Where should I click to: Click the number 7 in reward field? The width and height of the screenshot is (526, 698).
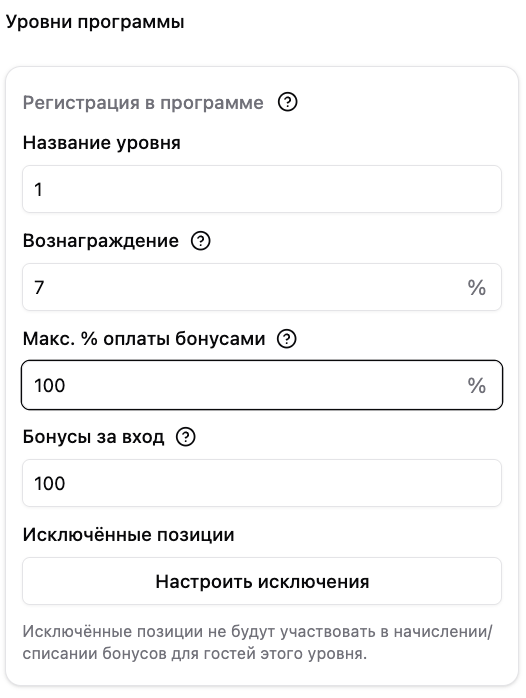pyautogui.click(x=39, y=288)
